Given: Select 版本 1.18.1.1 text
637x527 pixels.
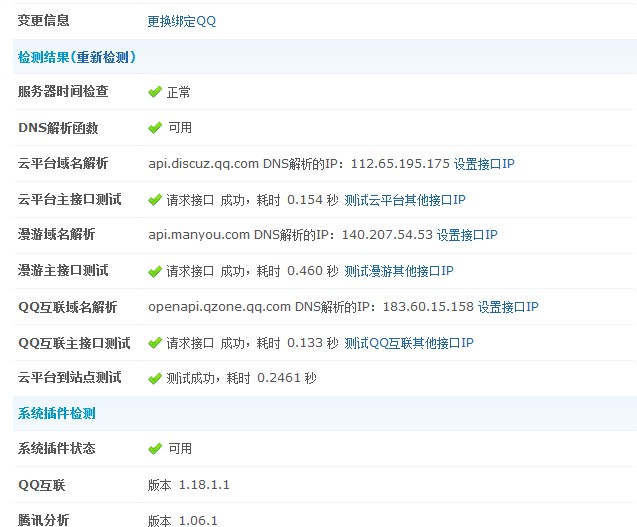Looking at the screenshot, I should 188,485.
